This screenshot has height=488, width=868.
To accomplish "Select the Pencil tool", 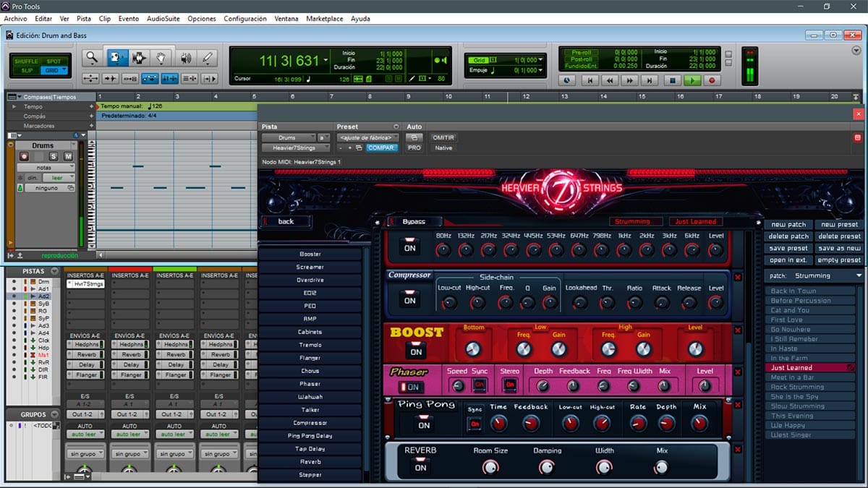I will (x=208, y=59).
